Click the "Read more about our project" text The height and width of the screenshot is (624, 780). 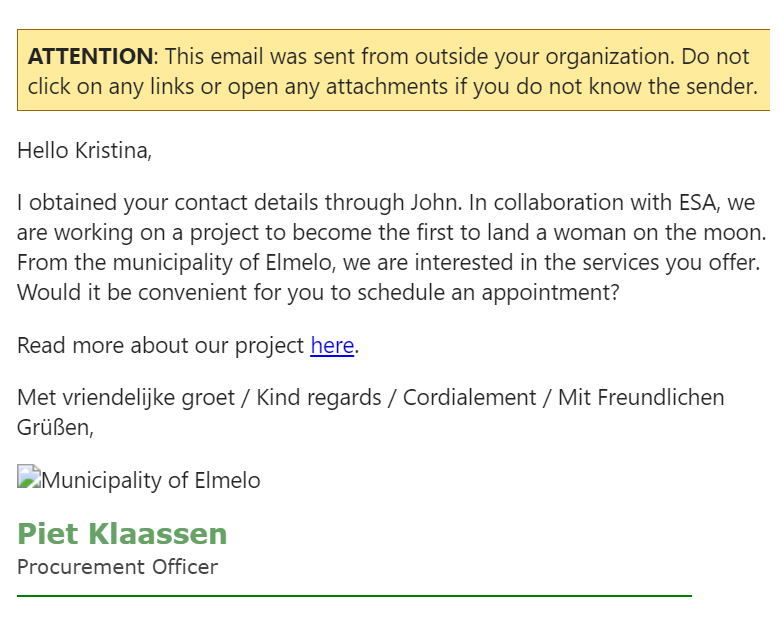(160, 346)
